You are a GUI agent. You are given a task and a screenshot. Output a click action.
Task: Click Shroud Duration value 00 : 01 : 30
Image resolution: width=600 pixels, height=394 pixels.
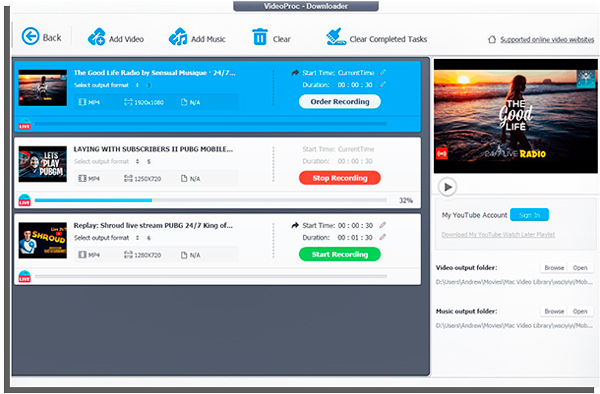click(x=355, y=238)
